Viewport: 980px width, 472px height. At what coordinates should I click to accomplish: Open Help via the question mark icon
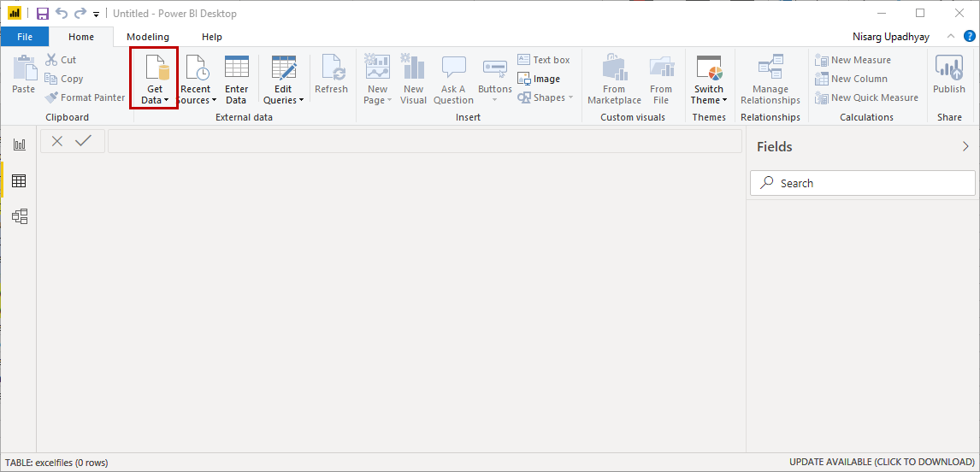(970, 36)
